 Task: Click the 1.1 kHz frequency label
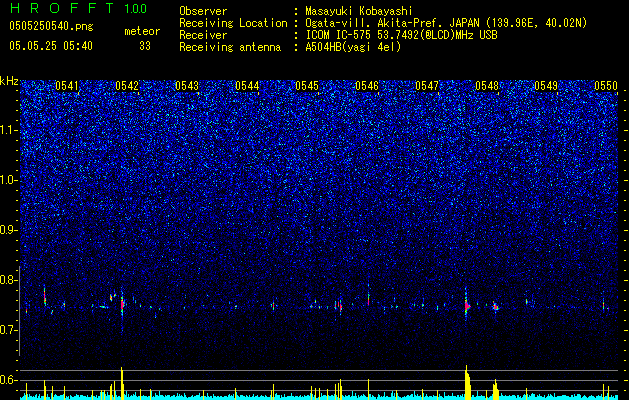8,130
